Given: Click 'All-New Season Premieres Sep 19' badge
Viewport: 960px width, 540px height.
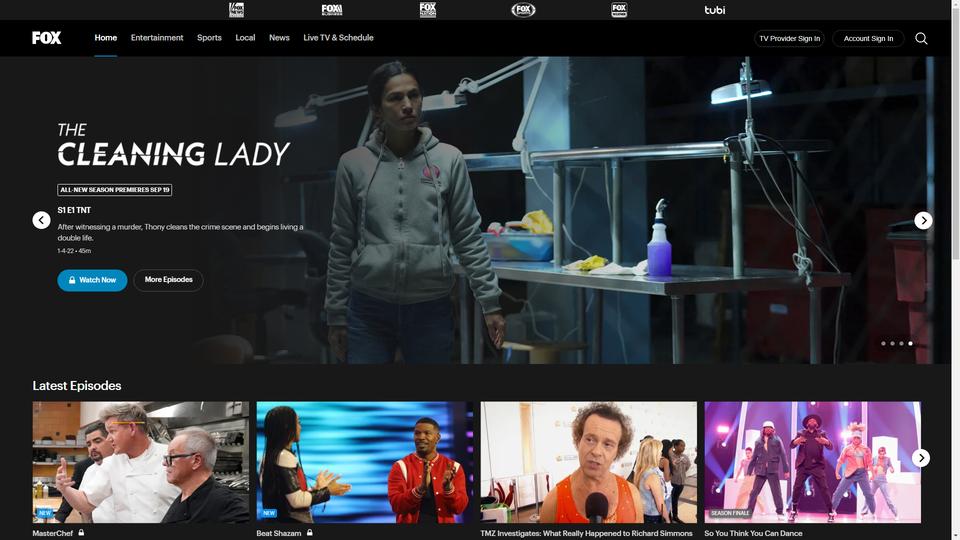Looking at the screenshot, I should tap(114, 190).
